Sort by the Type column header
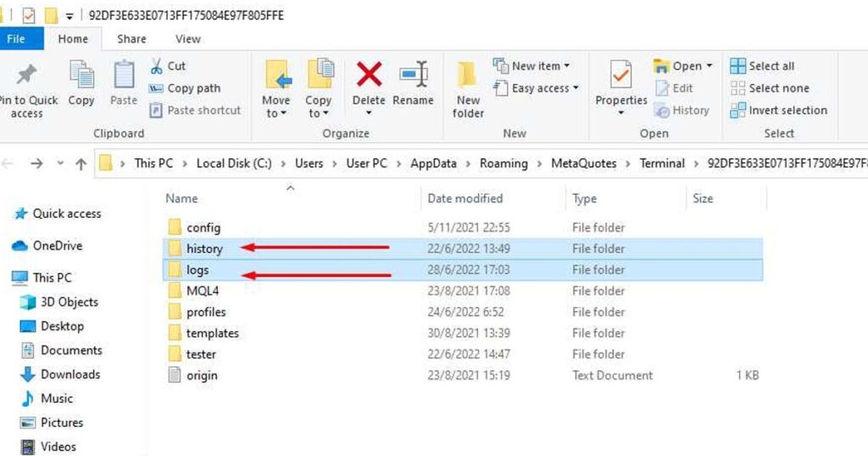This screenshot has width=868, height=456. [585, 198]
